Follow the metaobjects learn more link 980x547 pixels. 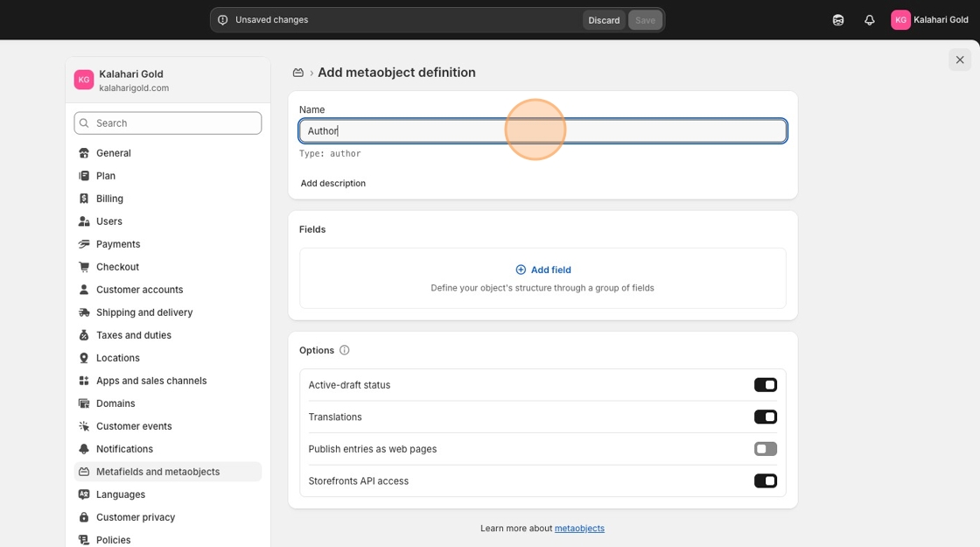pos(579,529)
